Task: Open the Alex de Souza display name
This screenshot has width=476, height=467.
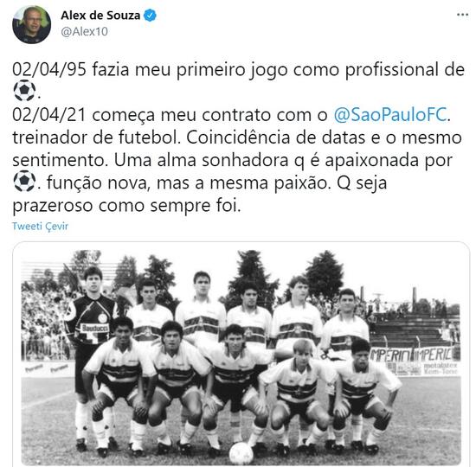Action: pyautogui.click(x=100, y=16)
